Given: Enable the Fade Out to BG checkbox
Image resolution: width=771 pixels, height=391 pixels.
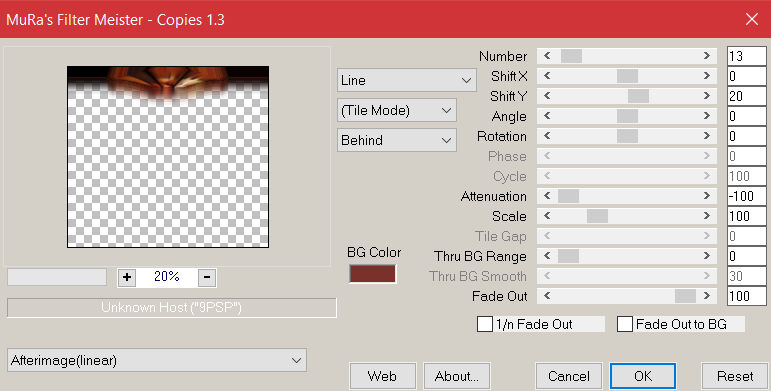Looking at the screenshot, I should 625,324.
